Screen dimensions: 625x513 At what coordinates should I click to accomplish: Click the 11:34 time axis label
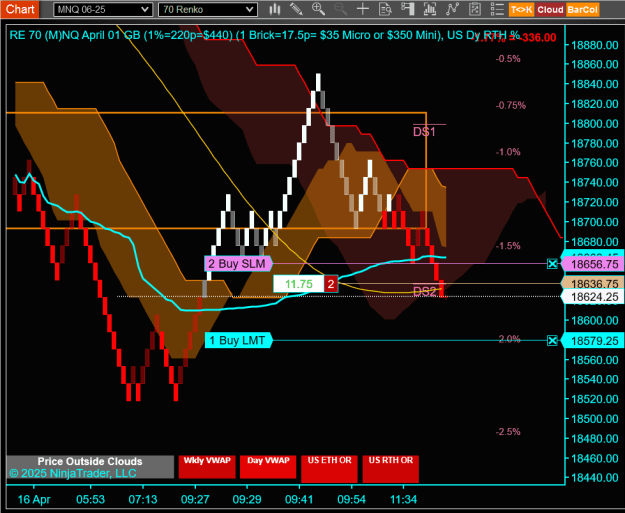point(403,499)
